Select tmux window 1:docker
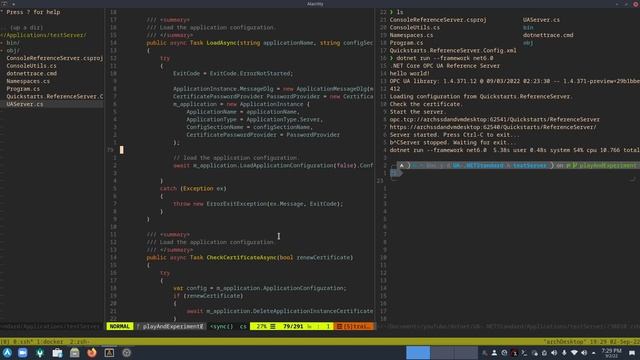The height and width of the screenshot is (360, 640). point(50,342)
